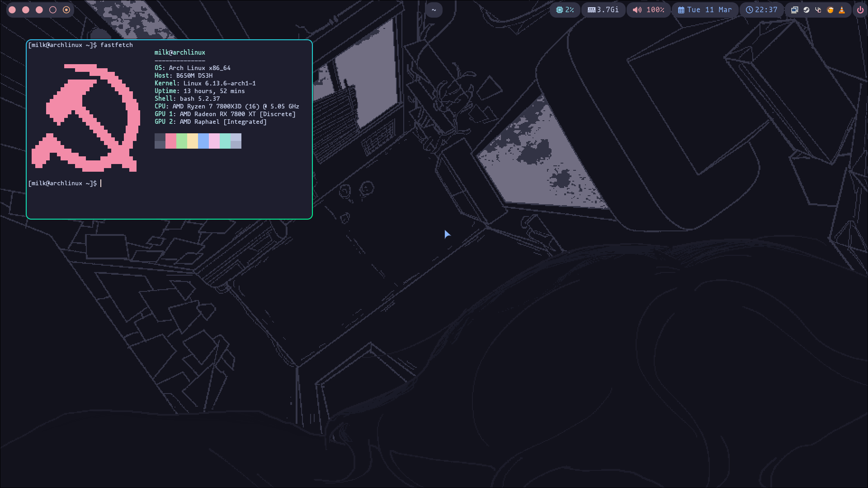Switch to the third filled workspace dot
Viewport: 868px width, 488px height.
click(39, 10)
